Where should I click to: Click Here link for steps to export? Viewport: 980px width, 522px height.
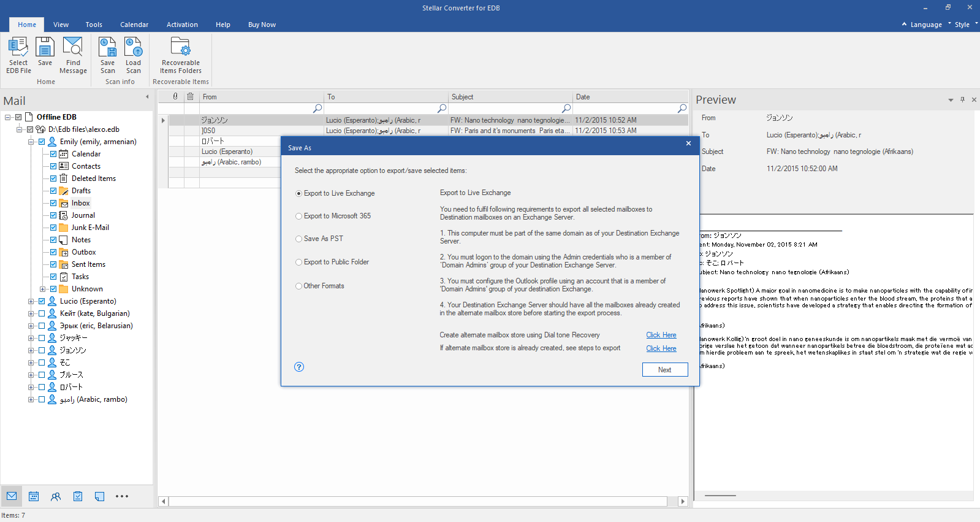661,348
